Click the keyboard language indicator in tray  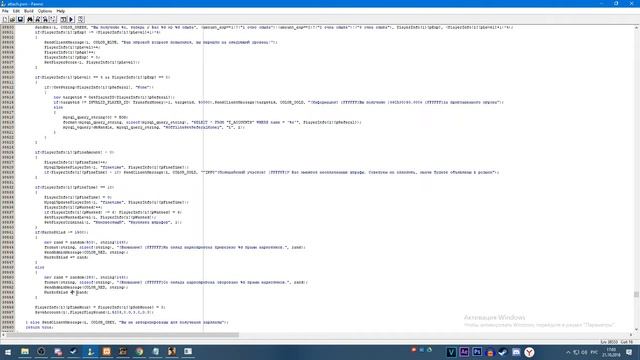point(594,352)
